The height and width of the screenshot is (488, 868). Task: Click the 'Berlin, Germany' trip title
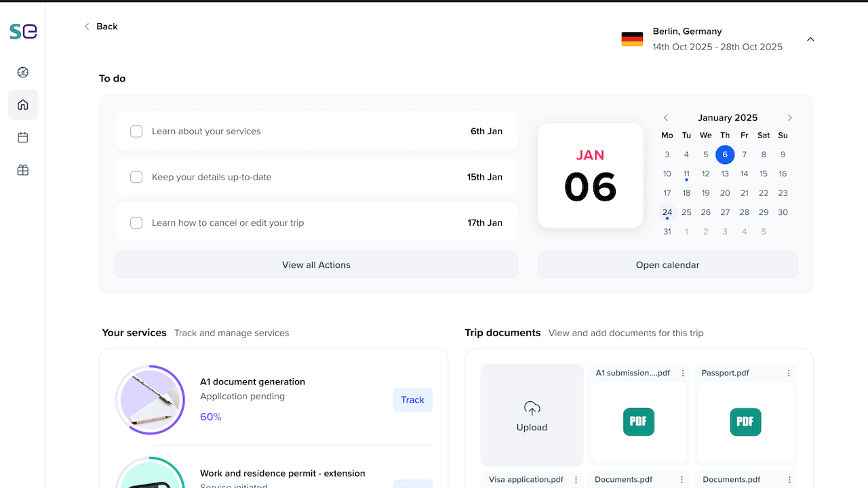pyautogui.click(x=687, y=31)
